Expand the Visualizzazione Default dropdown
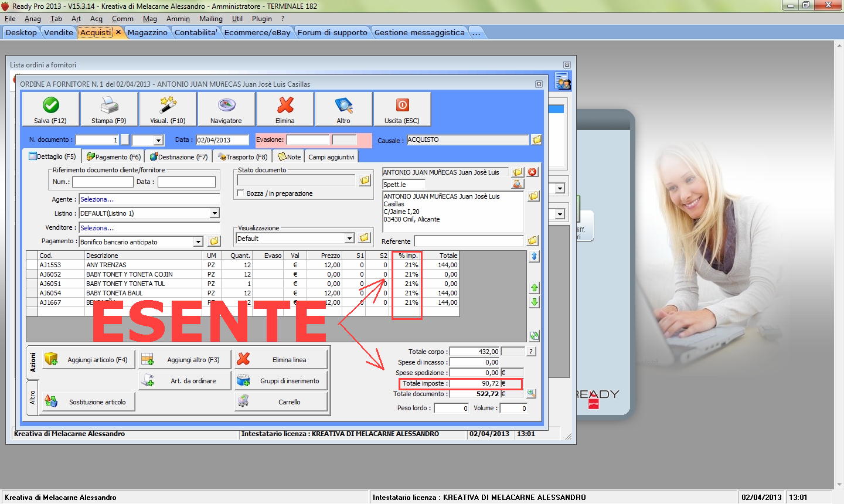 [349, 239]
